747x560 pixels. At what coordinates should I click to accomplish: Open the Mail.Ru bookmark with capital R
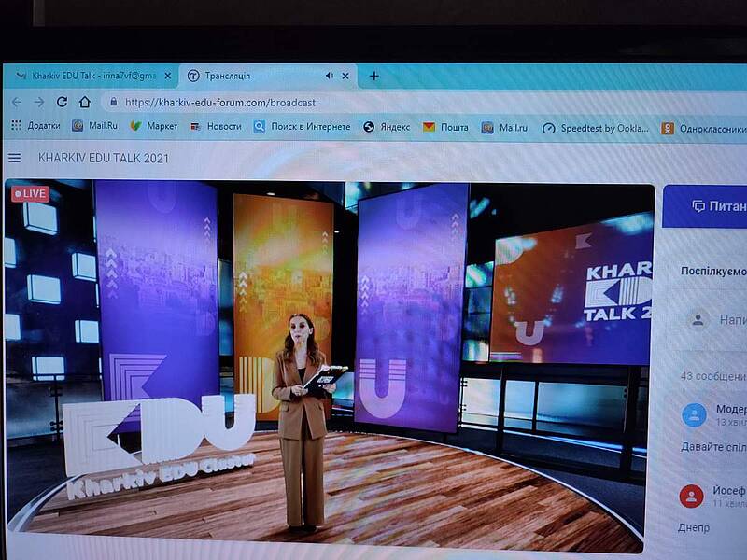click(x=94, y=126)
